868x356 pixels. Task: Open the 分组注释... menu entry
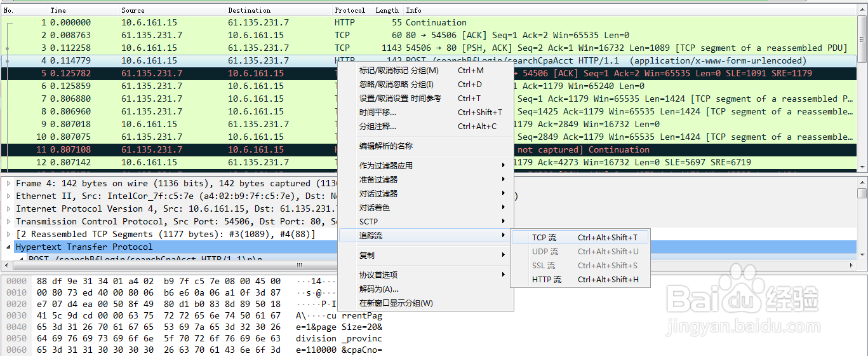pos(424,127)
